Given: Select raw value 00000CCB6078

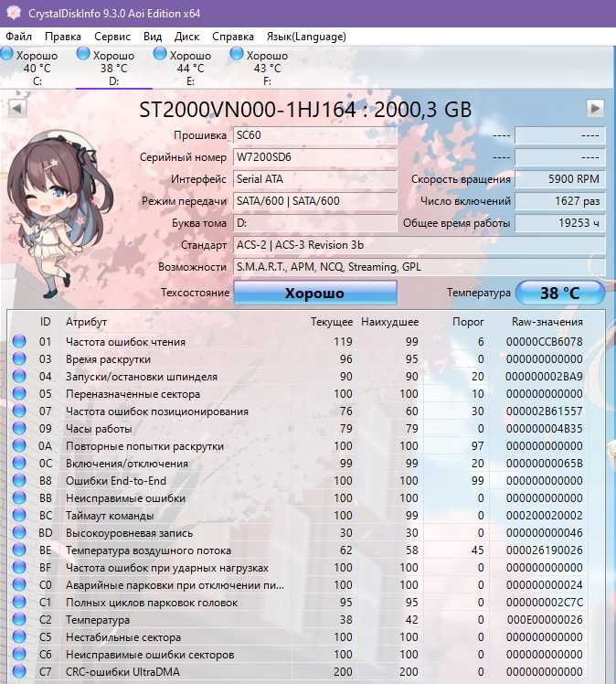Looking at the screenshot, I should (x=544, y=342).
